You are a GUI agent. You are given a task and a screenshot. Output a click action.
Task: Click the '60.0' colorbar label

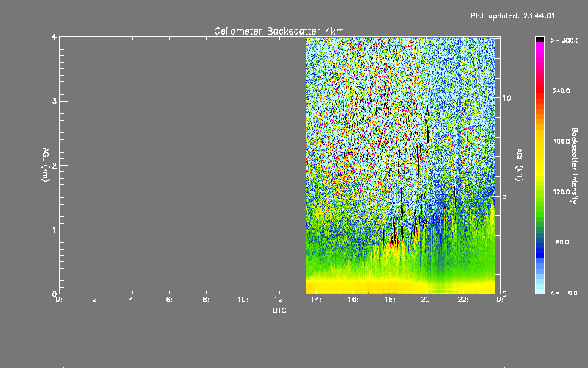point(562,242)
